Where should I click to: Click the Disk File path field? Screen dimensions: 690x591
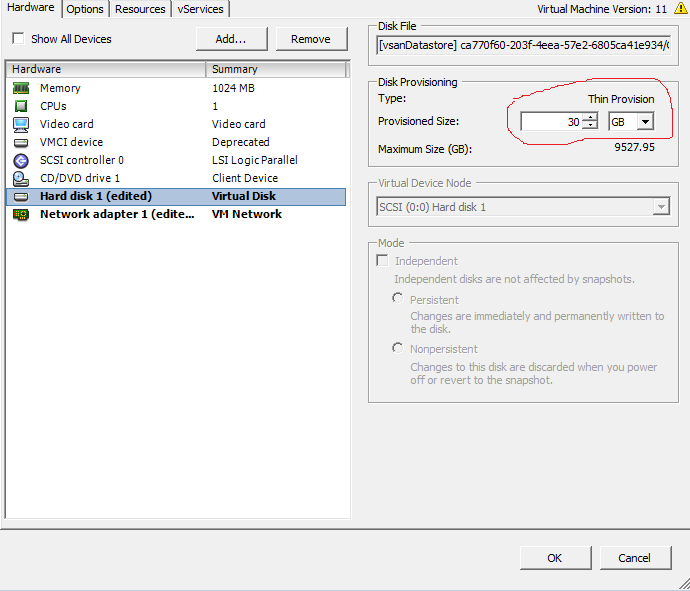(x=524, y=45)
